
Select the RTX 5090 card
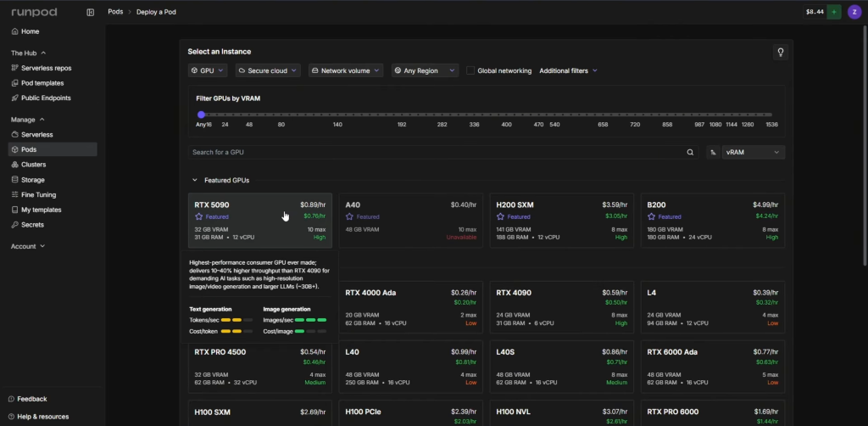click(x=260, y=221)
